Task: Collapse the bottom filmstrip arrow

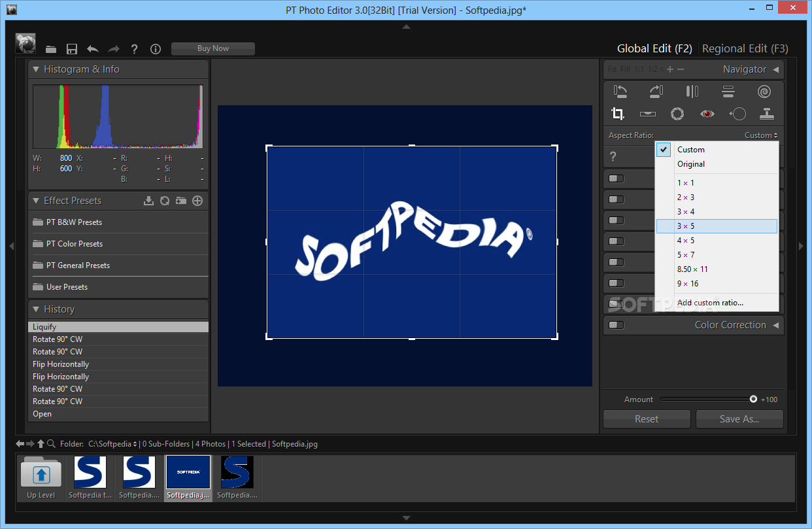Action: tap(406, 519)
